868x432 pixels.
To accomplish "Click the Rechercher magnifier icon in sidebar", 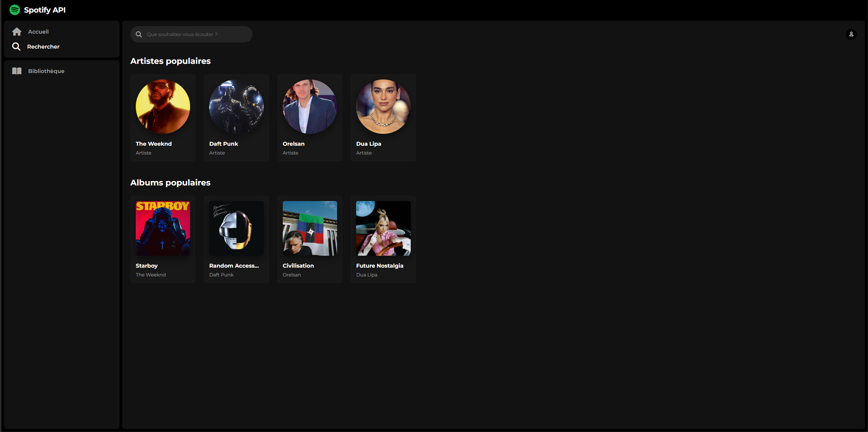I will (x=16, y=47).
